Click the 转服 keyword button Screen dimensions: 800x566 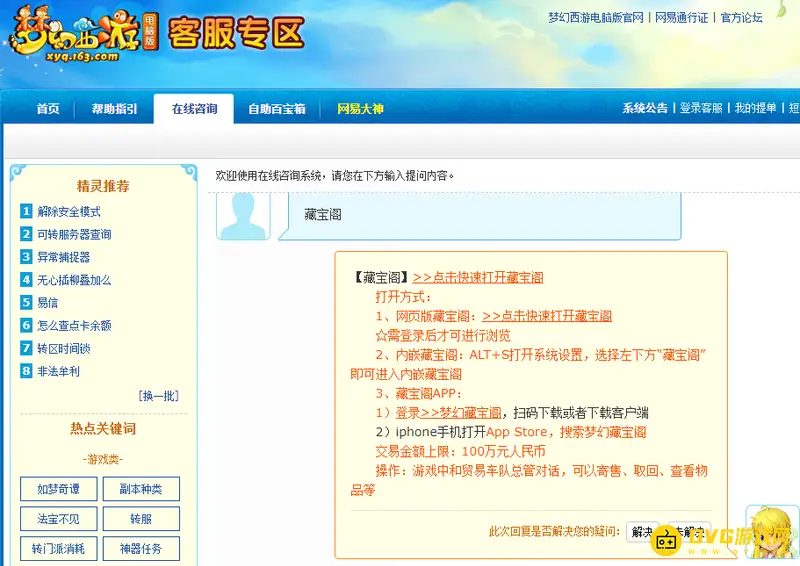tap(141, 519)
